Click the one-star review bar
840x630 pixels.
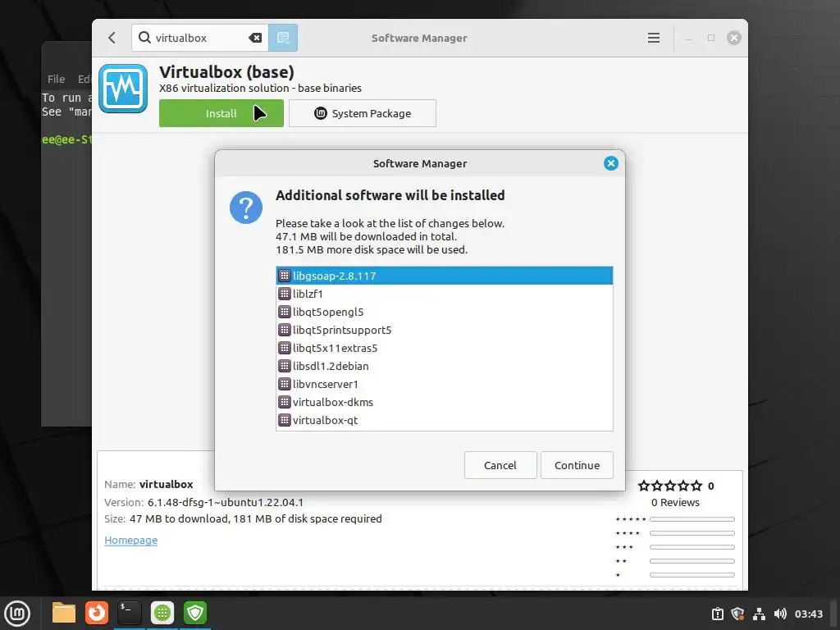[692, 575]
